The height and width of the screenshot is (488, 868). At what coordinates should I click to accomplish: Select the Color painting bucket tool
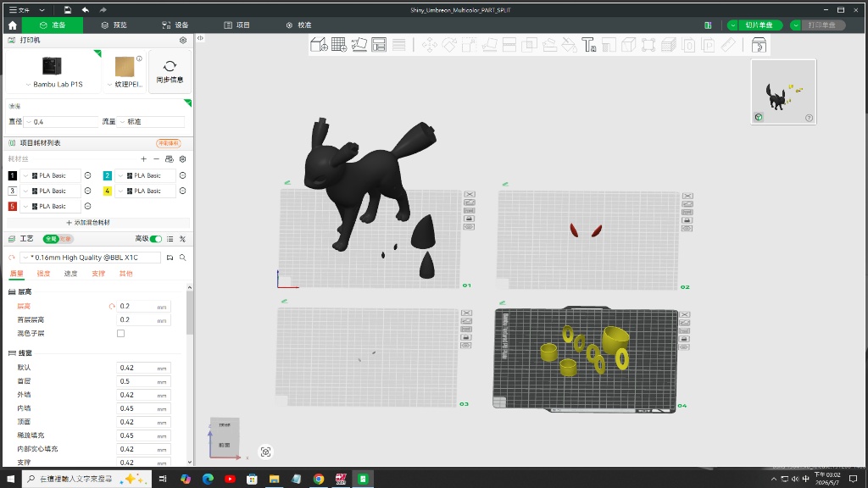click(x=569, y=45)
